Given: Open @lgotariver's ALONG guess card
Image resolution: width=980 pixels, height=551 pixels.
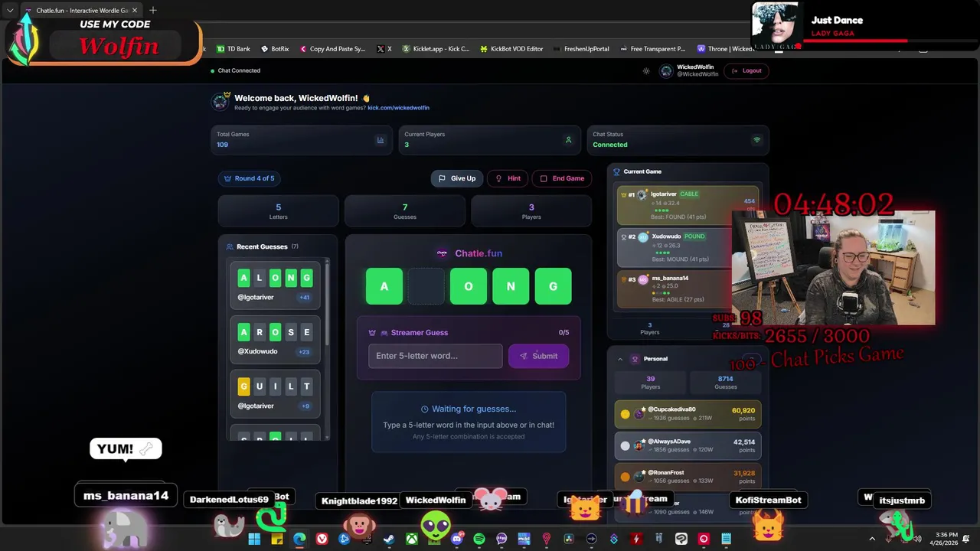Looking at the screenshot, I should tap(275, 285).
